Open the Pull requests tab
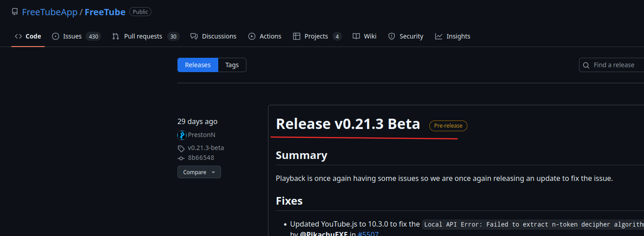Image resolution: width=644 pixels, height=236 pixels. click(x=146, y=36)
